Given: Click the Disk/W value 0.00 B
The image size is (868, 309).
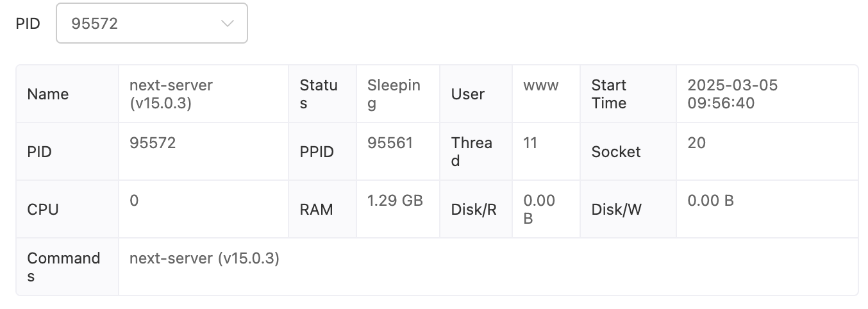Looking at the screenshot, I should (710, 201).
